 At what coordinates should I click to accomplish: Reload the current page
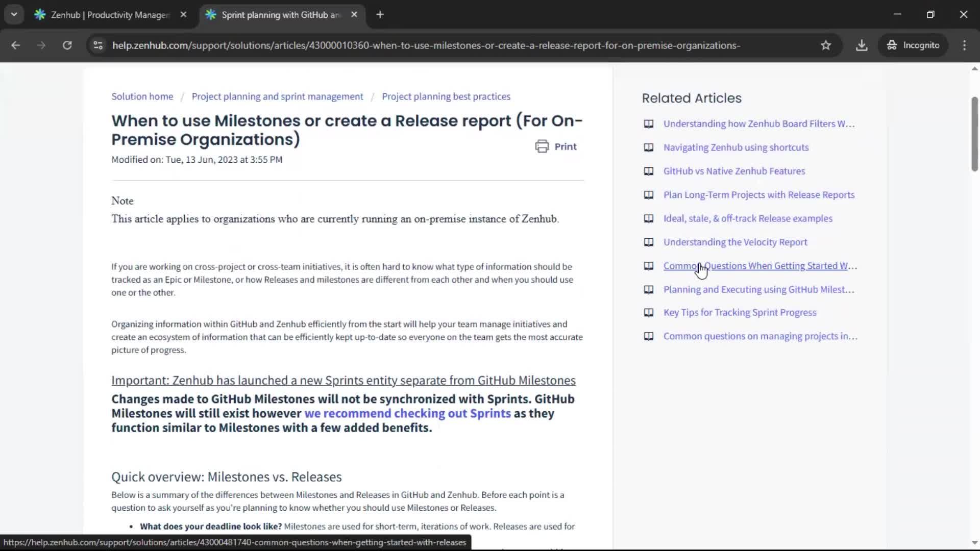[x=67, y=45]
